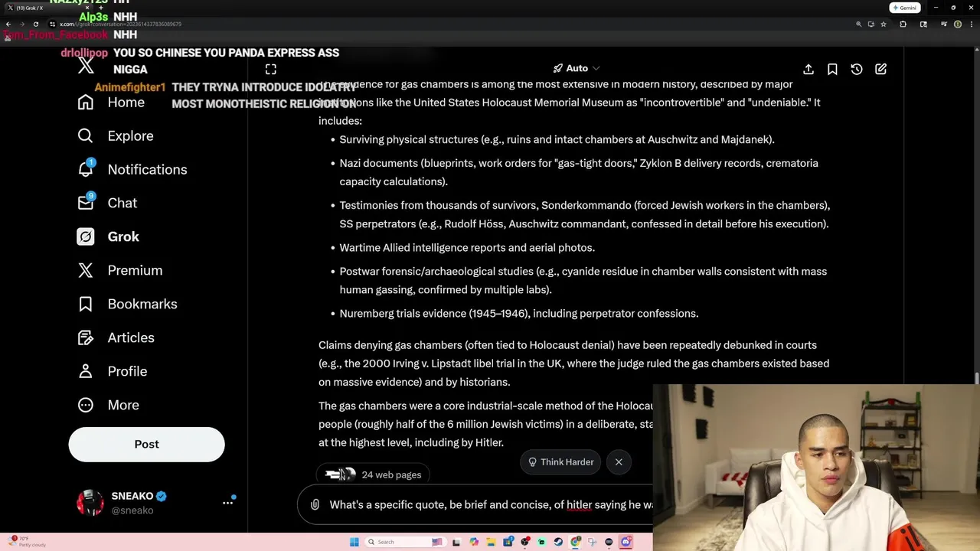Click the 'Wartime Allied intelligence reports' bullet
Image resolution: width=980 pixels, height=551 pixels.
tap(467, 247)
